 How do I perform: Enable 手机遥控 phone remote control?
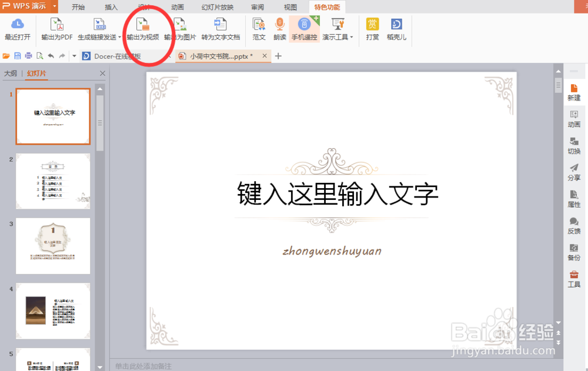coord(303,29)
